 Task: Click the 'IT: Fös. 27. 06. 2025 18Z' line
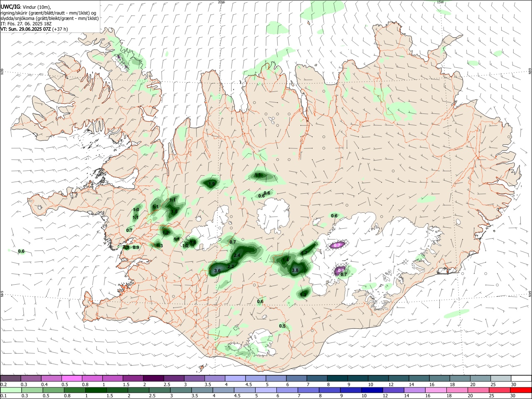[26, 24]
